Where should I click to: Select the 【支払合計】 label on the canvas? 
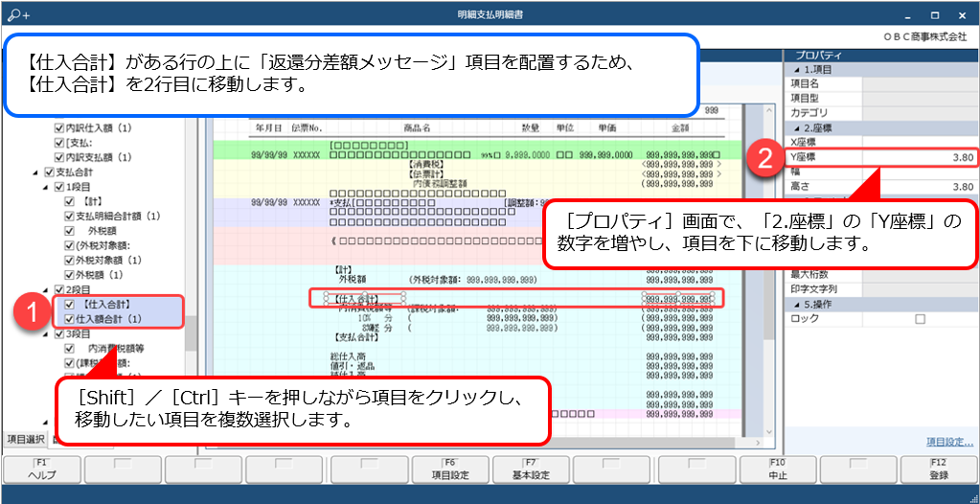358,338
